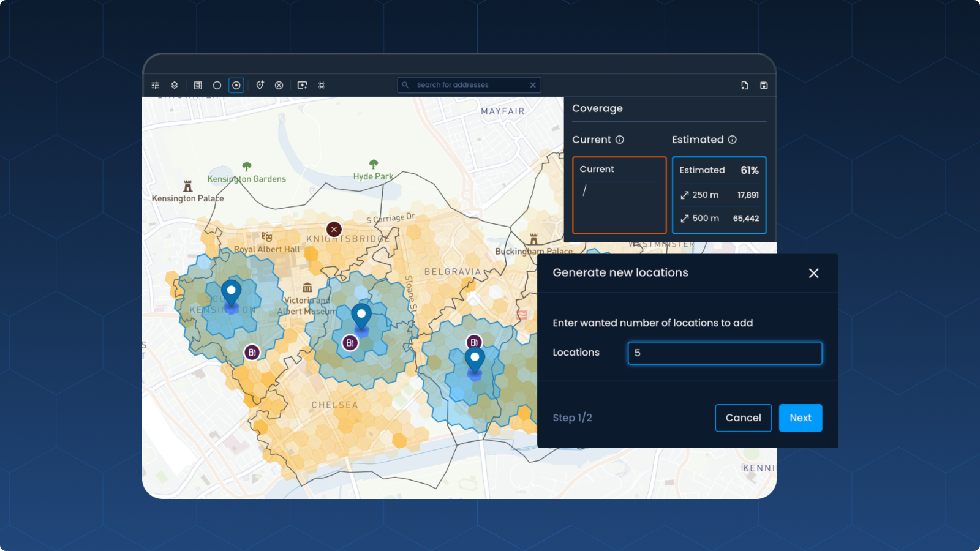This screenshot has width=980, height=551.
Task: Cancel generating new locations
Action: point(743,418)
